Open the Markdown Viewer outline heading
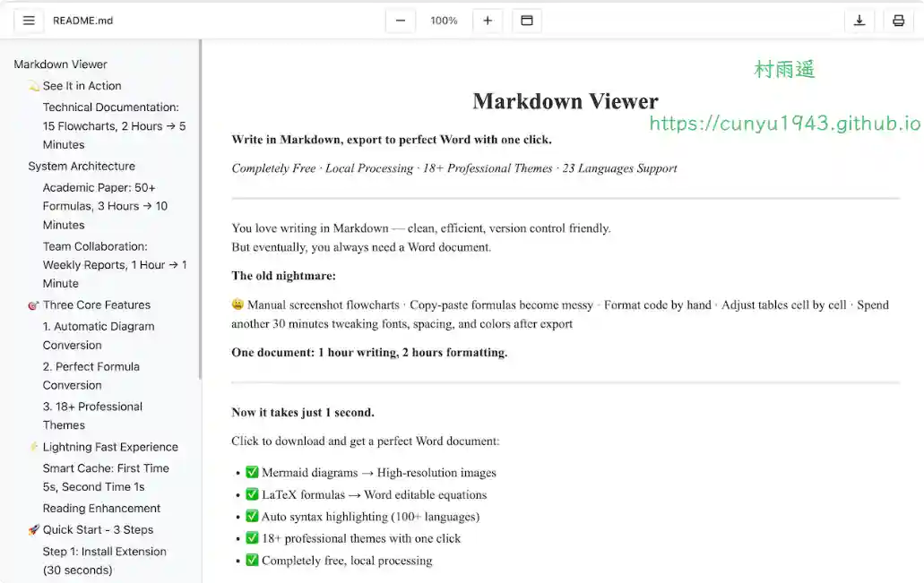 60,64
